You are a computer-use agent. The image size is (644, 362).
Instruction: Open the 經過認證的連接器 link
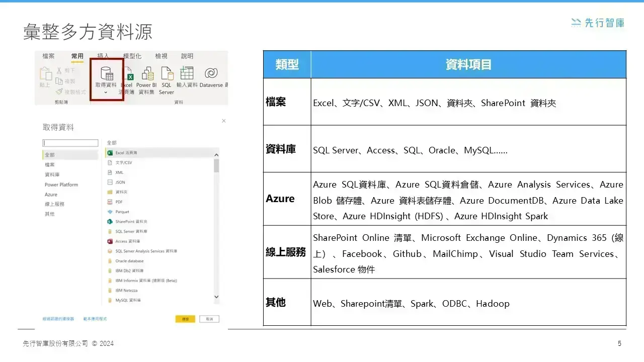click(58, 319)
